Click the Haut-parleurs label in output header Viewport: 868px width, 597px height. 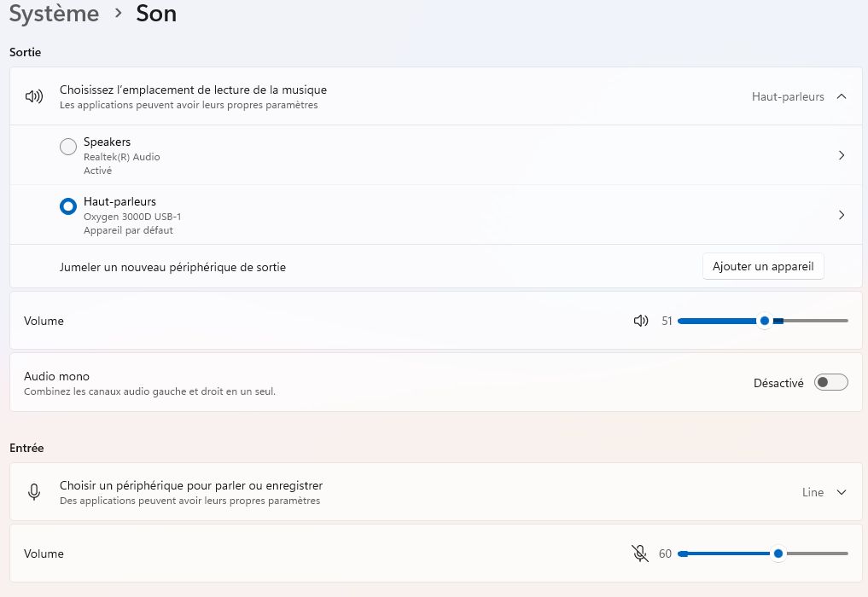(x=787, y=97)
